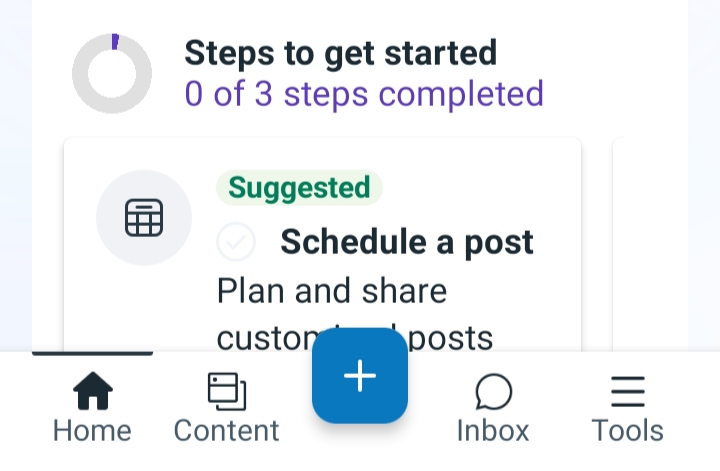Switch to the Content tab label
The width and height of the screenshot is (720, 471).
click(x=226, y=431)
